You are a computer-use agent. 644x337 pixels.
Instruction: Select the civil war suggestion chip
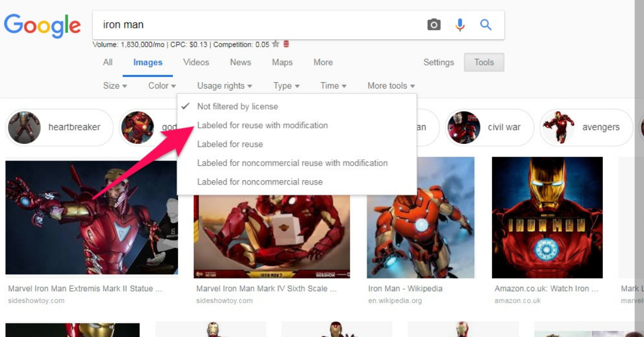pyautogui.click(x=489, y=128)
